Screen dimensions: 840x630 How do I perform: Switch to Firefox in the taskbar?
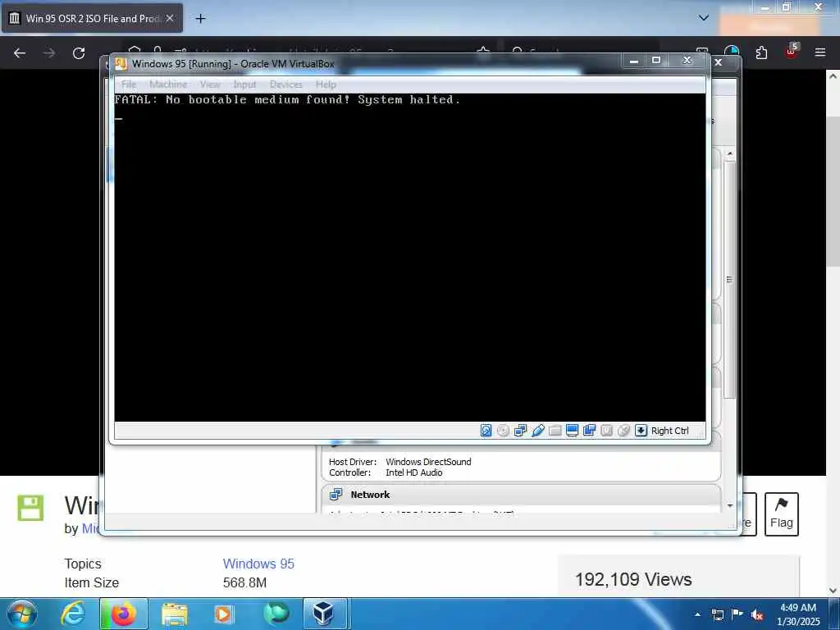point(123,614)
